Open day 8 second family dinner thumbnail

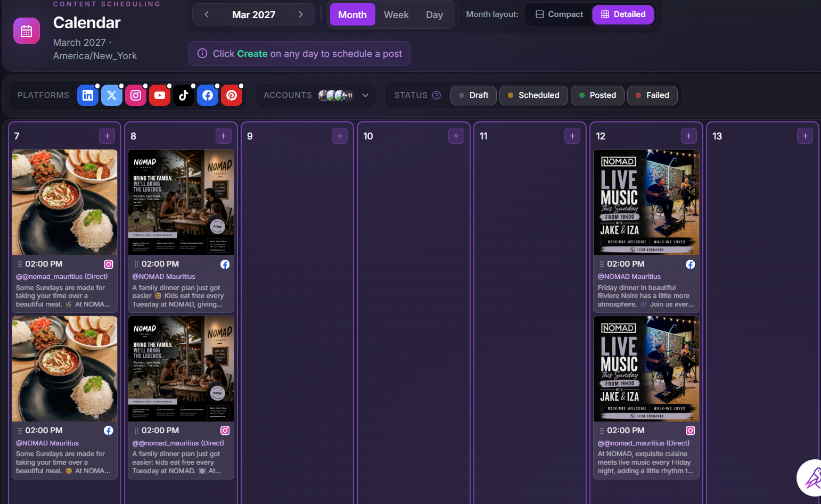coord(181,369)
